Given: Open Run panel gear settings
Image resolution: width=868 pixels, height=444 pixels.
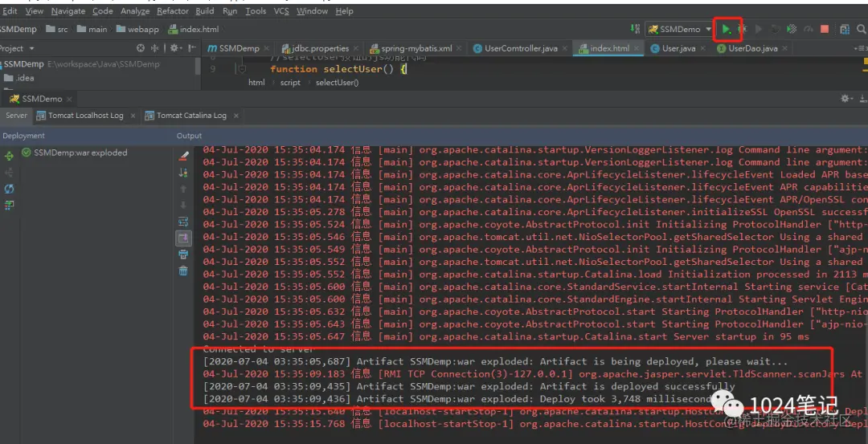Looking at the screenshot, I should tap(845, 99).
